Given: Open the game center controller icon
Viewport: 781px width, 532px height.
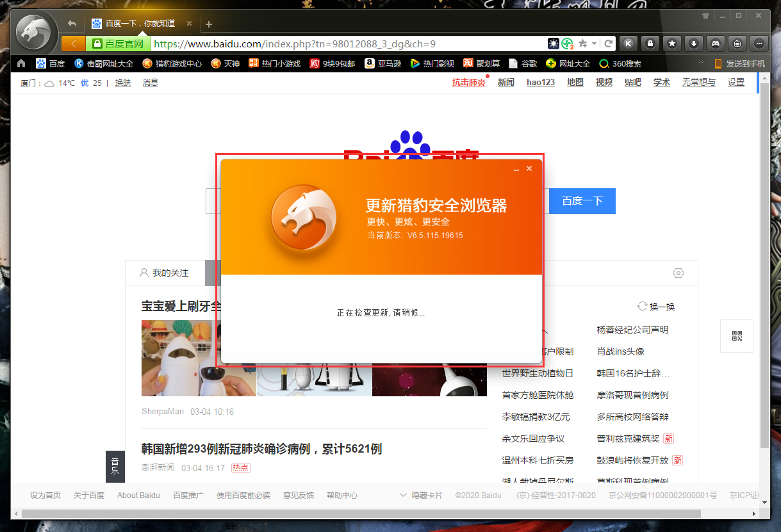Looking at the screenshot, I should tap(715, 43).
